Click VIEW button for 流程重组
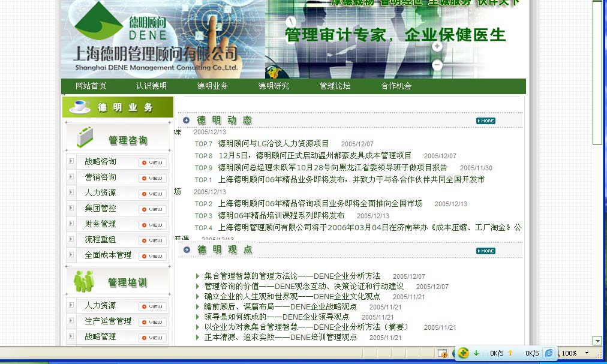Screen dimensions: 607x364 pyautogui.click(x=152, y=240)
